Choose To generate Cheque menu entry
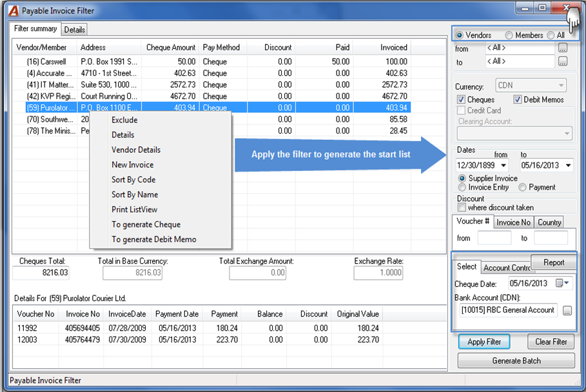 tap(146, 224)
